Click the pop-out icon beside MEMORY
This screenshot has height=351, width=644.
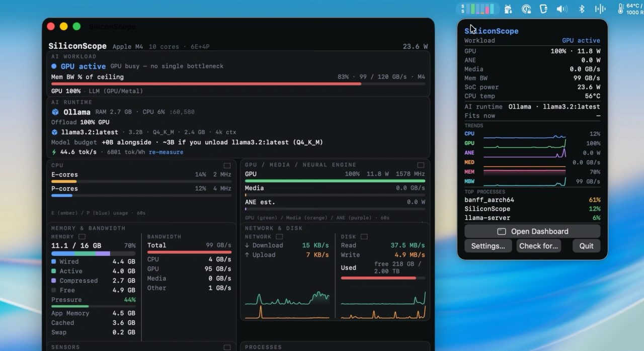click(x=82, y=236)
